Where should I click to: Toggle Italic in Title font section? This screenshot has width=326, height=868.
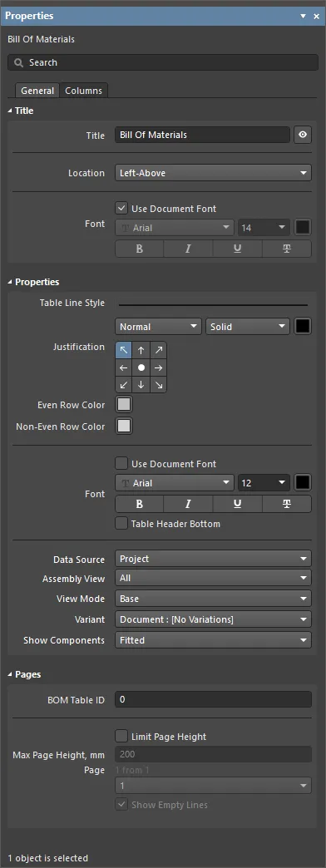pos(188,249)
